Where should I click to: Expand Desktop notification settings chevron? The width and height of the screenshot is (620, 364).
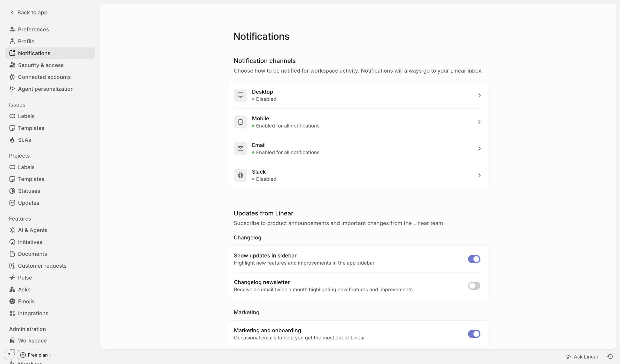click(479, 95)
